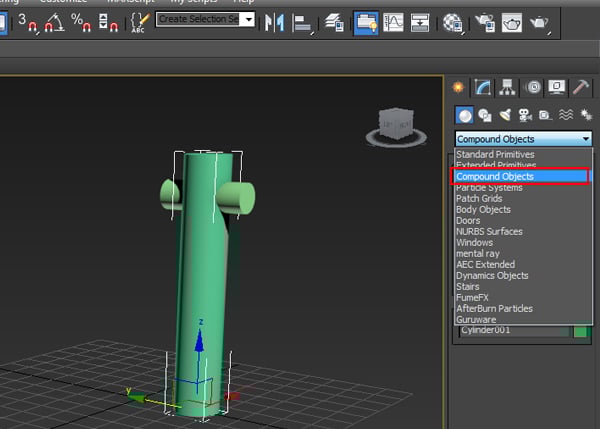Open Curve Editor icon

click(x=393, y=23)
